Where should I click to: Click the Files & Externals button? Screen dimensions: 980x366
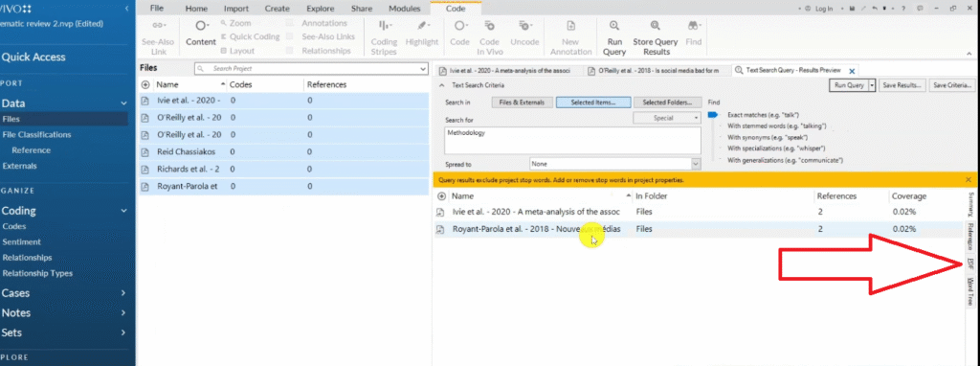tap(522, 102)
